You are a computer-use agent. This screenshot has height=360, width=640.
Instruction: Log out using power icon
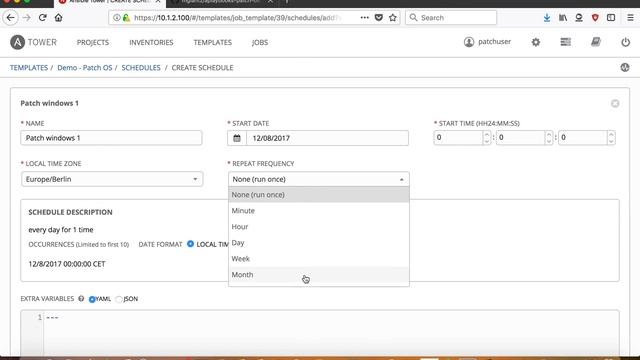625,42
